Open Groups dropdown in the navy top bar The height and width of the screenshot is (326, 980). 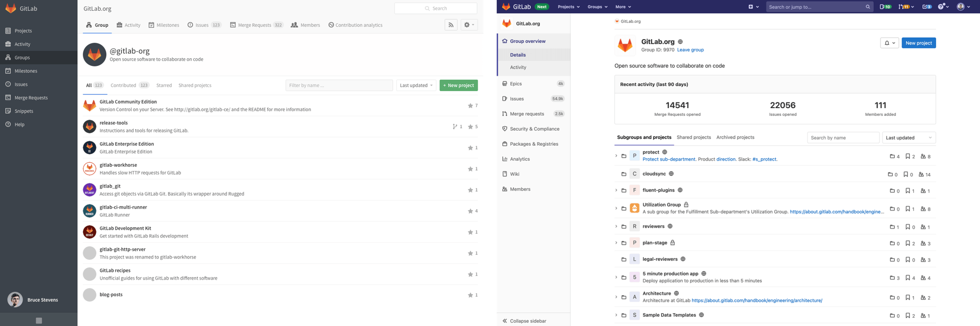597,7
